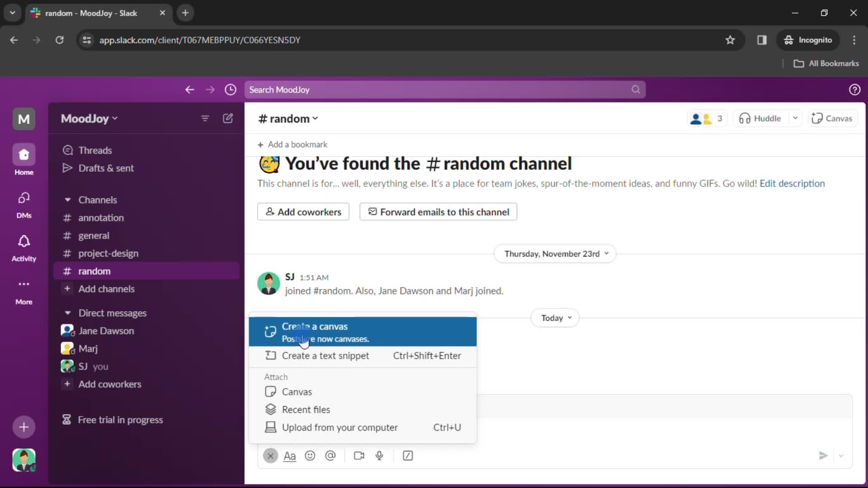868x488 pixels.
Task: Open the annotation channel
Action: pos(146,218)
